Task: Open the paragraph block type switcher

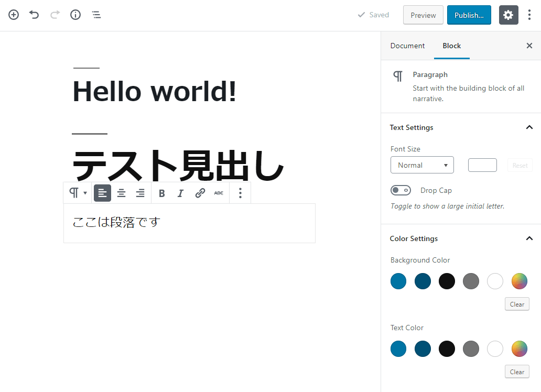Action: point(78,193)
